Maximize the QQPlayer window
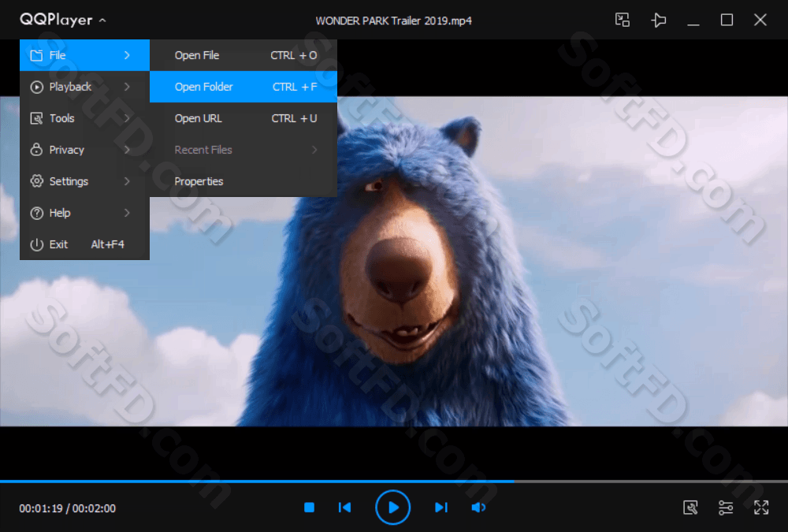 [x=727, y=20]
